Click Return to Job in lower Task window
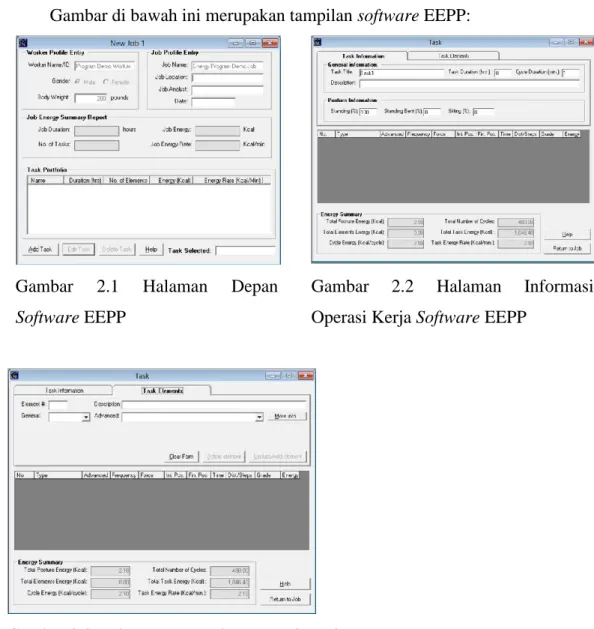This screenshot has width=594, height=629. tap(285, 599)
